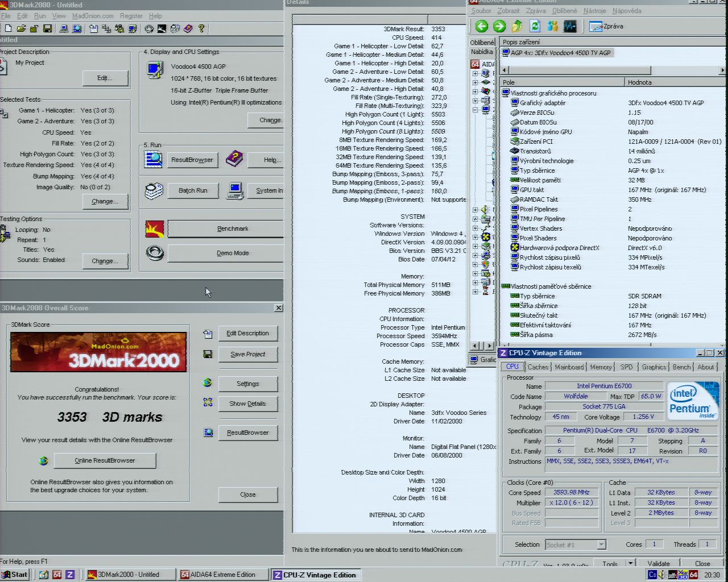The width and height of the screenshot is (728, 582).
Task: Click floppy disk Save icon in 3DMark toolbar
Action: coord(48,28)
